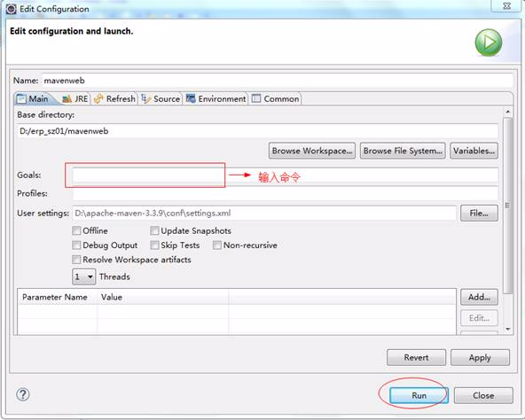Open the Threads count dropdown
This screenshot has height=420, width=525.
(84, 276)
